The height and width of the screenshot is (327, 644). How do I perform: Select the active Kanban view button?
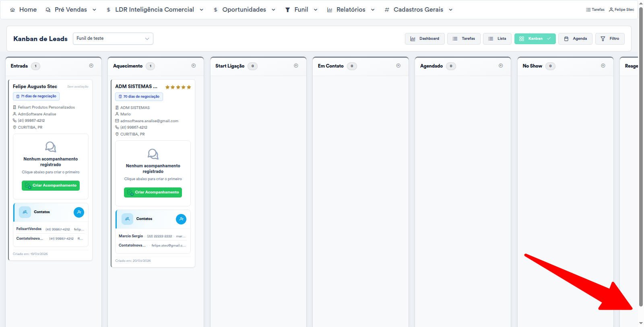(x=535, y=39)
